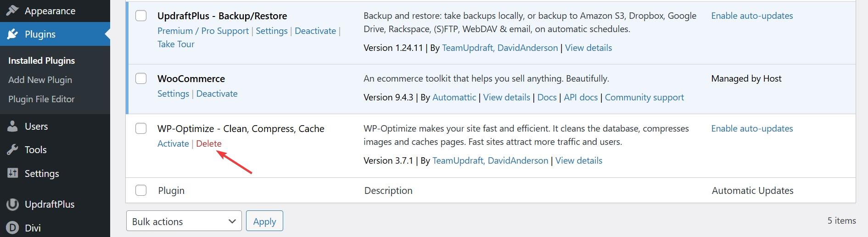Click the Apply bulk action button

pyautogui.click(x=264, y=221)
